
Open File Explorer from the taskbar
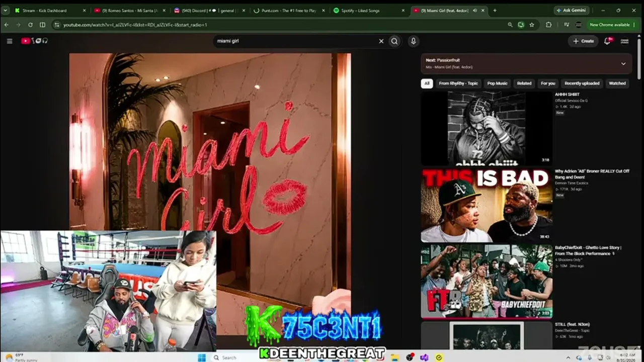coord(395,357)
